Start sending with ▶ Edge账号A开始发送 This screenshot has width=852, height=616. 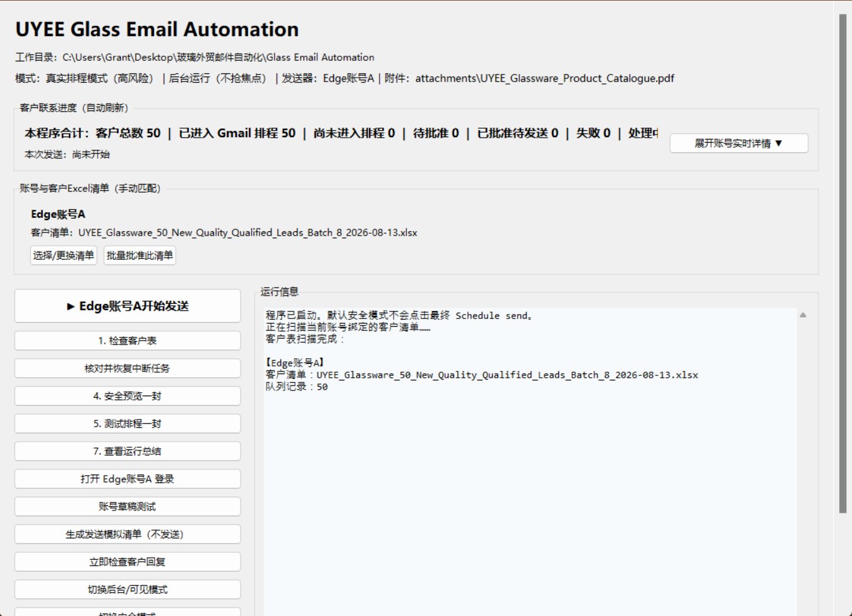tap(128, 306)
